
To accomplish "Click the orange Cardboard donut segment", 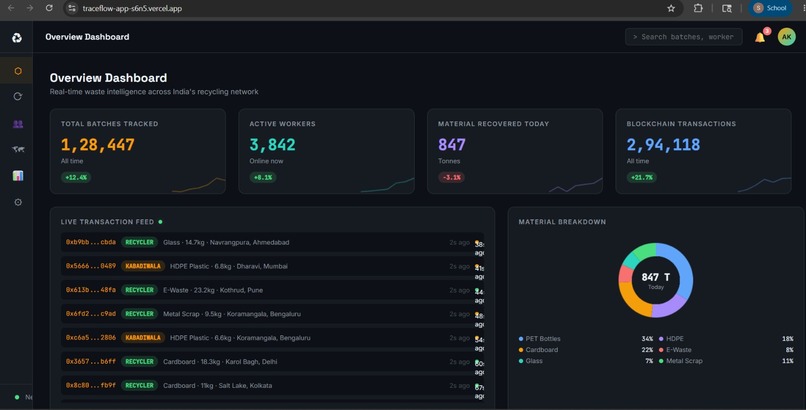I will [633, 303].
